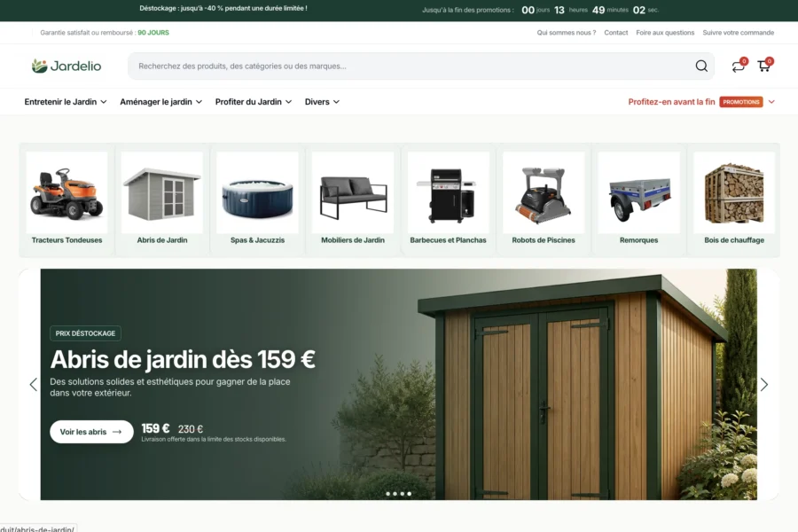Select the first carousel pagination dot
This screenshot has height=532, width=798.
pos(387,494)
